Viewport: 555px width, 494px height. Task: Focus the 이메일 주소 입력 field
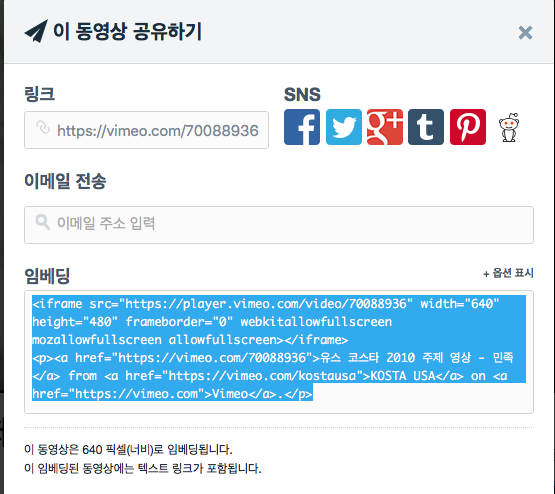tap(279, 225)
